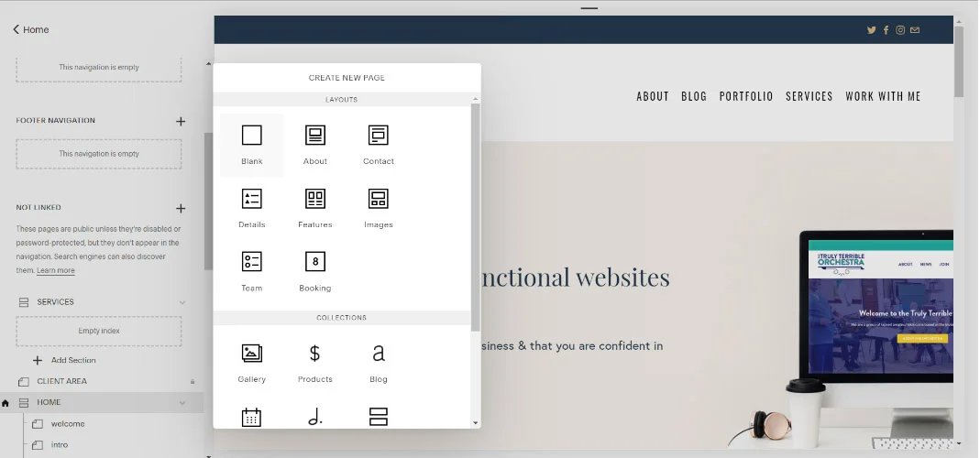Click the LAYOUTS section header

[341, 99]
